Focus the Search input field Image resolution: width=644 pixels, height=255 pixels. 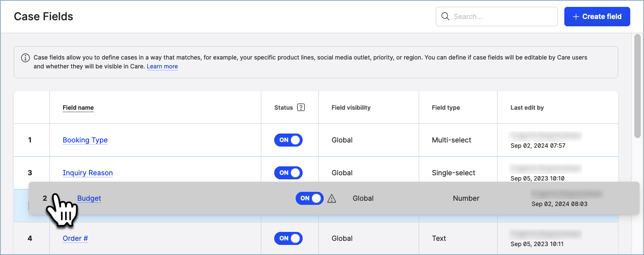click(x=502, y=17)
